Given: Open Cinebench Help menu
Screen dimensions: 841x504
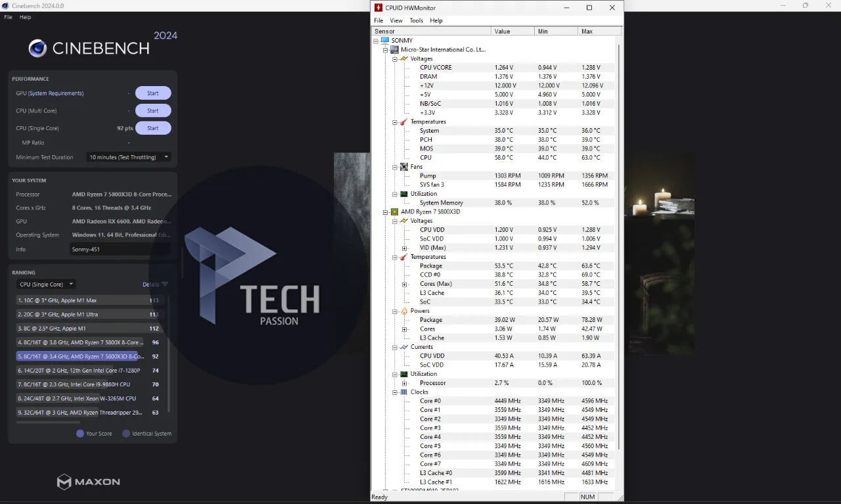Looking at the screenshot, I should click(x=25, y=17).
